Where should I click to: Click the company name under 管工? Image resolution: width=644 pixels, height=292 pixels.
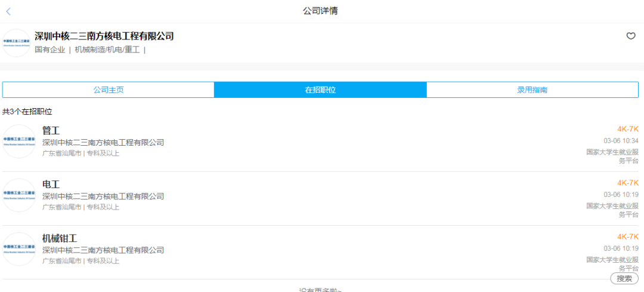[x=103, y=143]
